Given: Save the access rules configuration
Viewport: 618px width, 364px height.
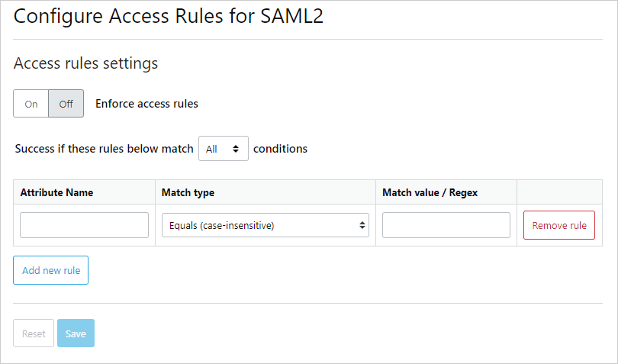Looking at the screenshot, I should 76,333.
